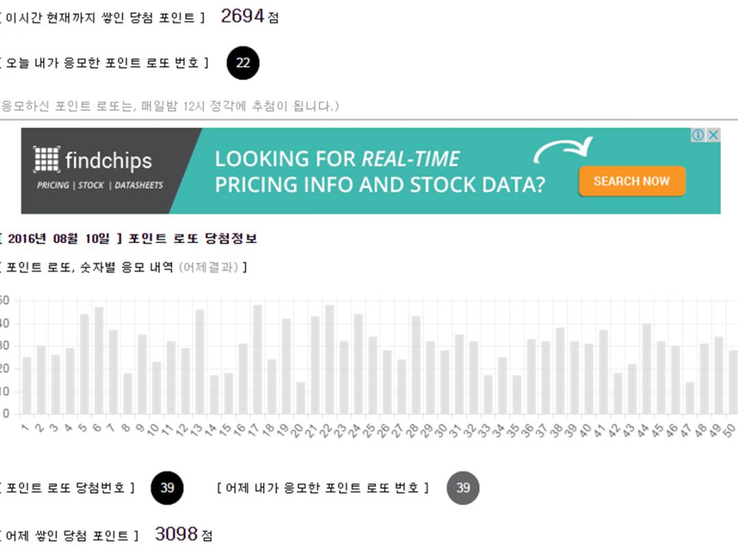This screenshot has height=560, width=738.
Task: Click the 'LOOKING FOR REAL-TIME PRICING INFO' ad text
Action: pyautogui.click(x=379, y=171)
